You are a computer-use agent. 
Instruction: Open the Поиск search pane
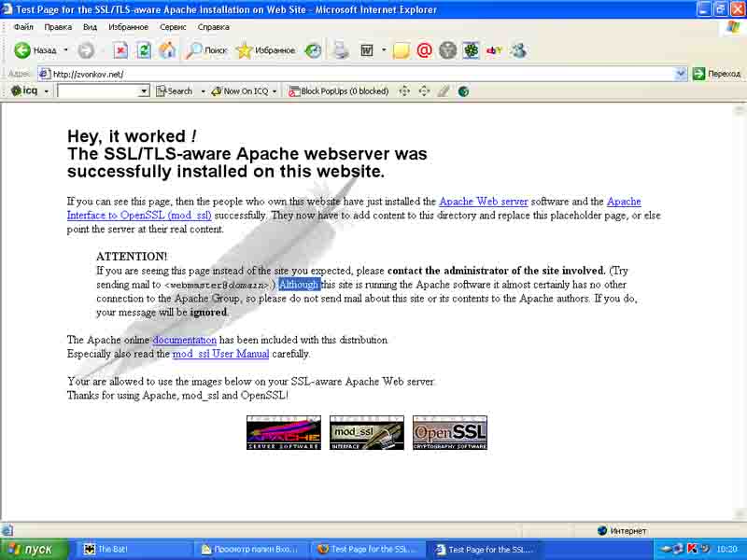point(206,50)
